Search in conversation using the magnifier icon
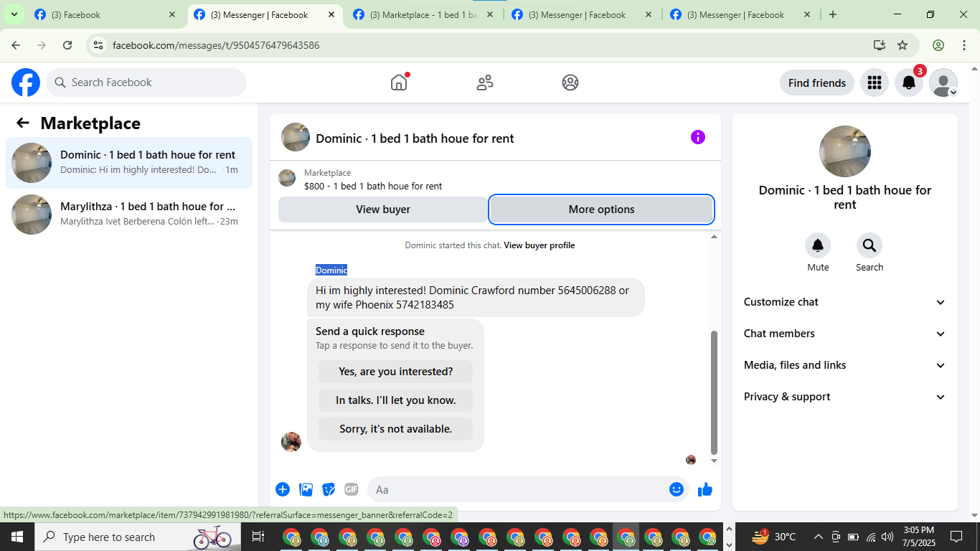This screenshot has width=980, height=551. [x=870, y=245]
